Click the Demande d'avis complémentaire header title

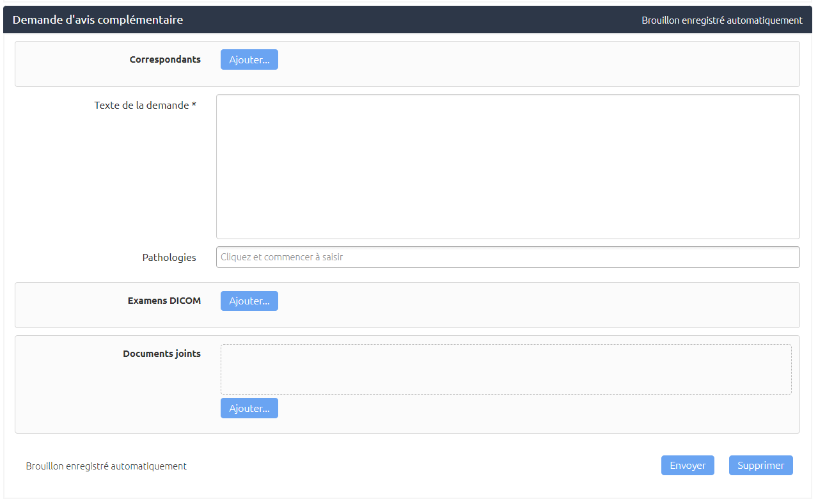click(98, 20)
